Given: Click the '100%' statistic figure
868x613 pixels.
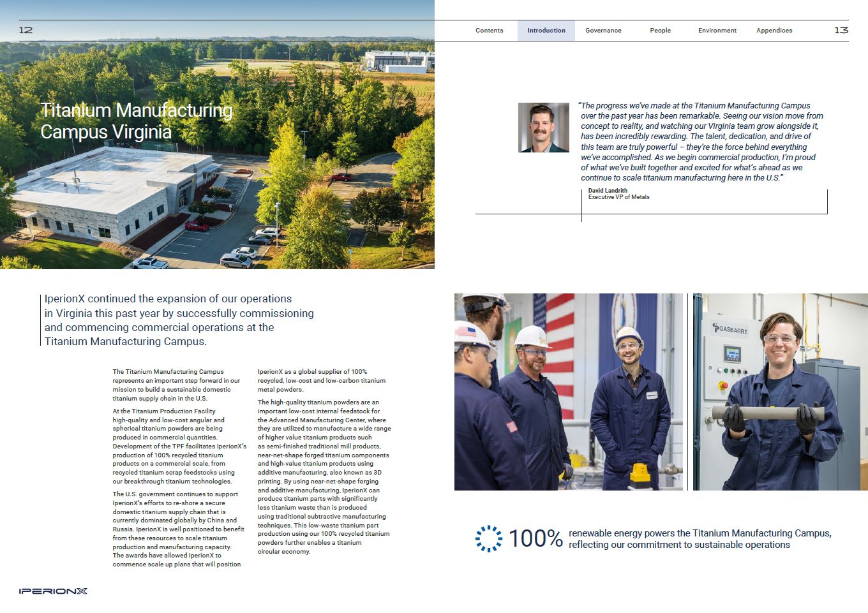Looking at the screenshot, I should (535, 538).
